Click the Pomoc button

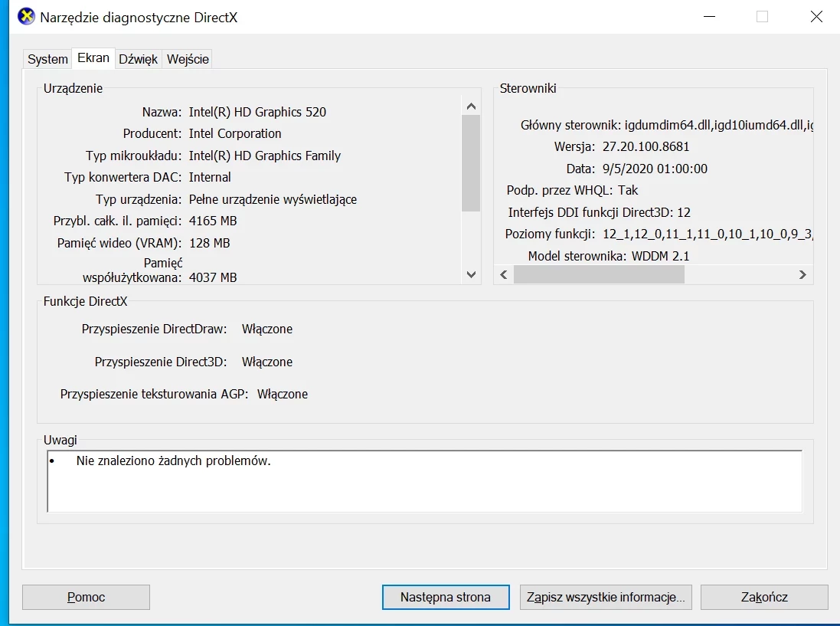86,597
